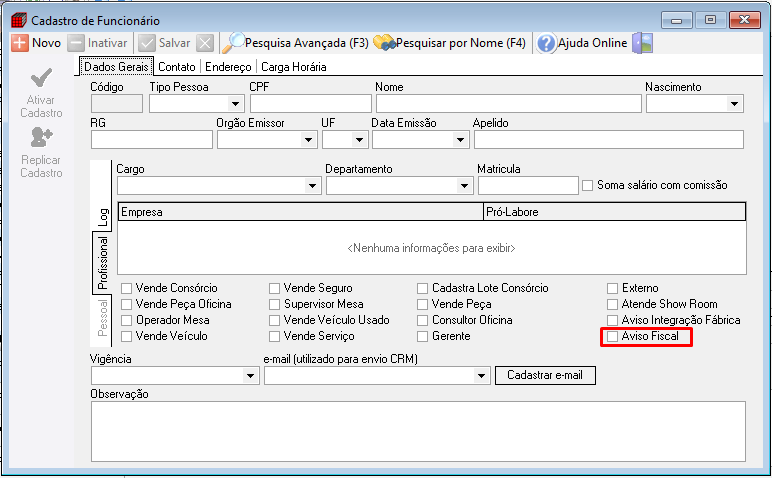Click the red Novo plus icon
This screenshot has width=772, height=478.
click(x=19, y=43)
